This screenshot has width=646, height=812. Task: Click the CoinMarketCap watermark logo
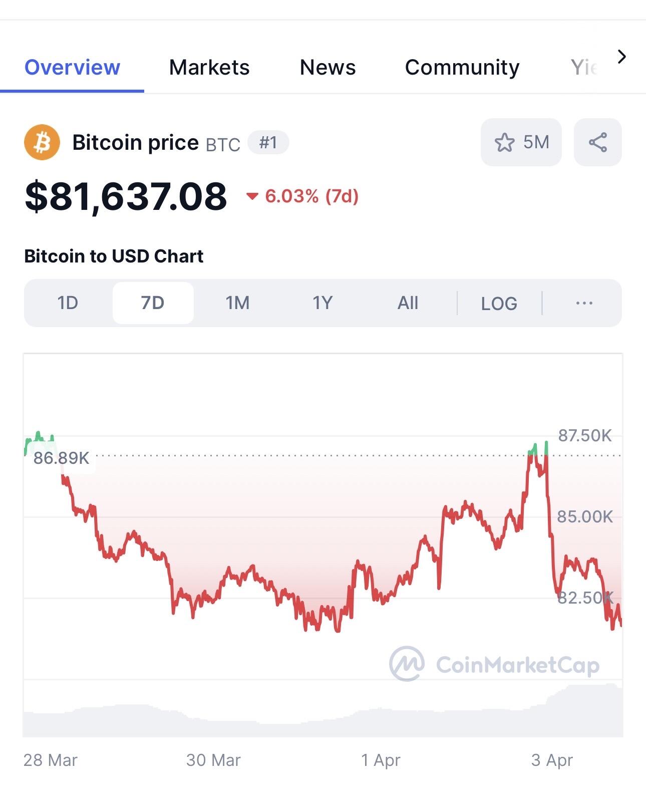(x=494, y=664)
